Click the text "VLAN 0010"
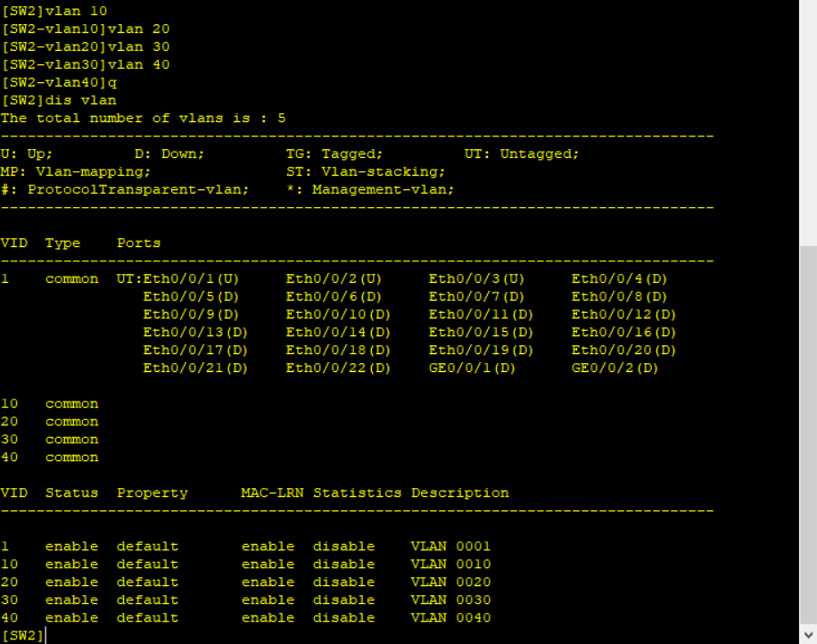This screenshot has height=644, width=817. [450, 565]
